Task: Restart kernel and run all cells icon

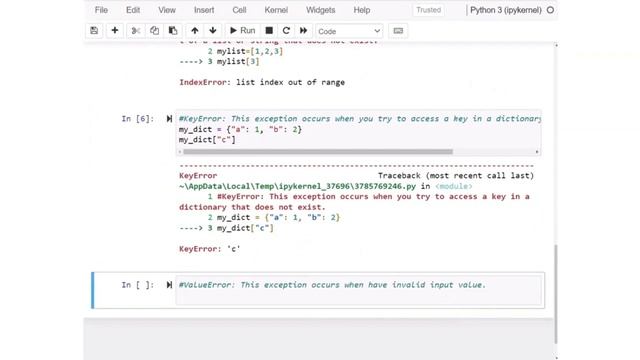Action: pyautogui.click(x=303, y=31)
